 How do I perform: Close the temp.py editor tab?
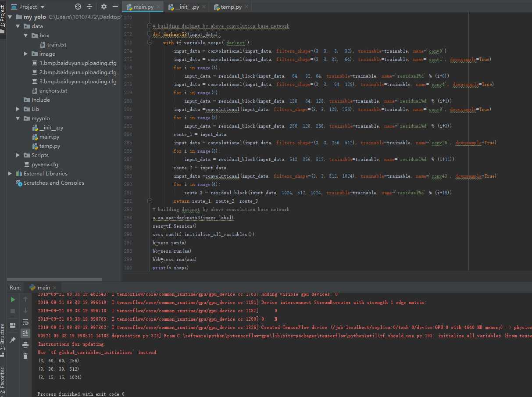click(x=246, y=7)
